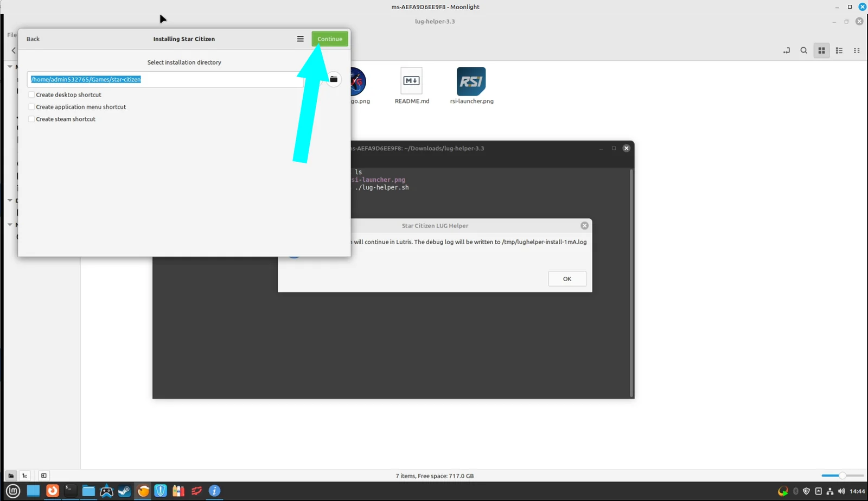Open blue shield app in taskbar
Image resolution: width=868 pixels, height=501 pixels.
point(161,491)
